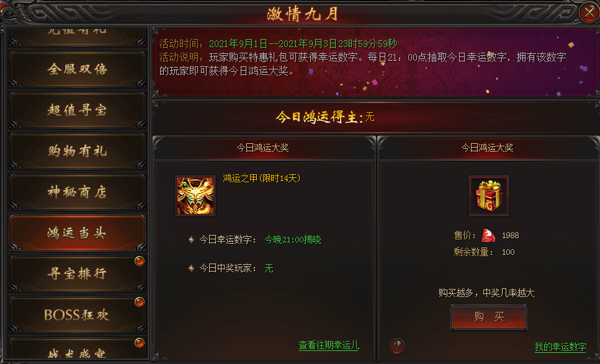Close the 激情九月 event window

click(x=588, y=12)
